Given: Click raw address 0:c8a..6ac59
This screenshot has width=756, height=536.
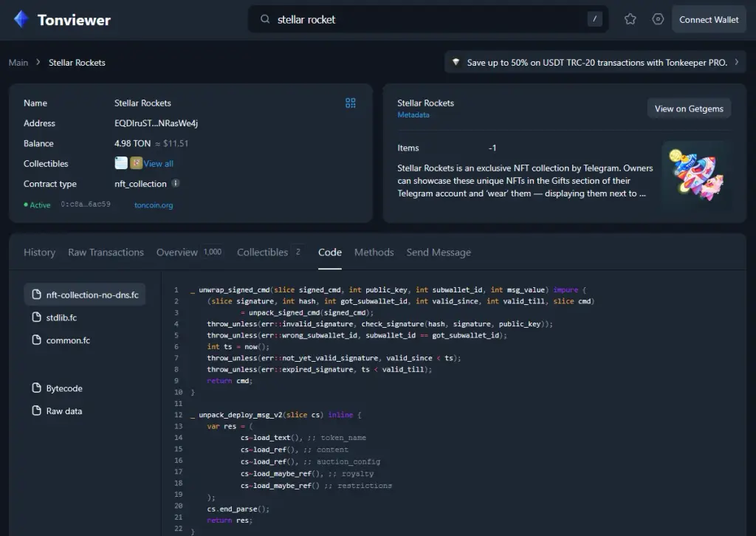Looking at the screenshot, I should point(86,205).
